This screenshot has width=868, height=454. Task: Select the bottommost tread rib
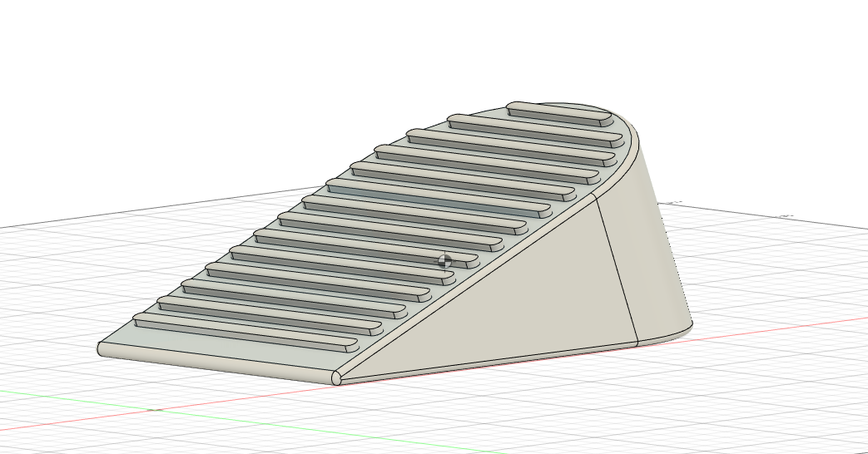point(246,331)
